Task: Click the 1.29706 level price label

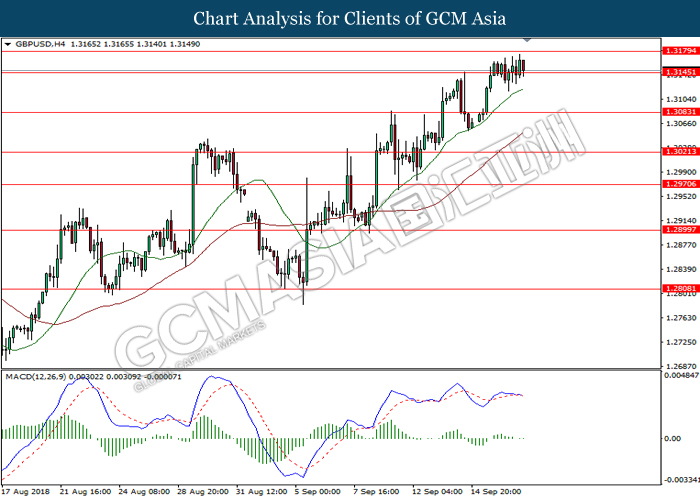Action: pos(680,184)
